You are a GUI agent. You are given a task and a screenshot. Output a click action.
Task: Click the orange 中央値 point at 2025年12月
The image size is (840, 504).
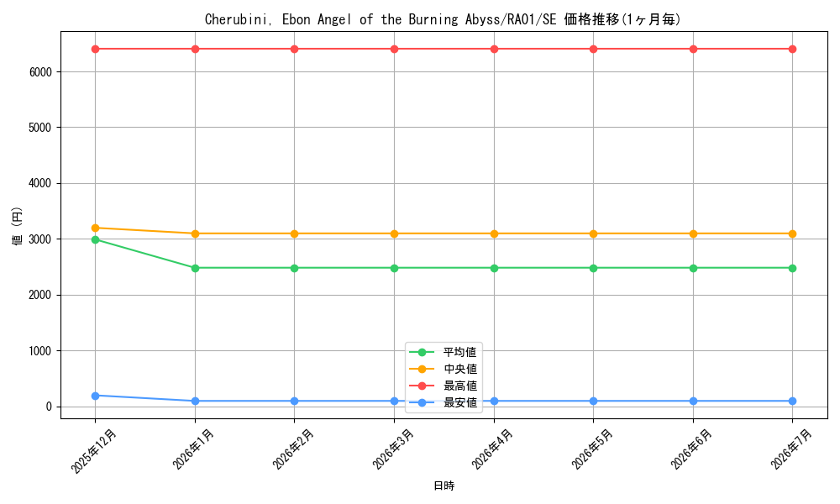pos(96,228)
